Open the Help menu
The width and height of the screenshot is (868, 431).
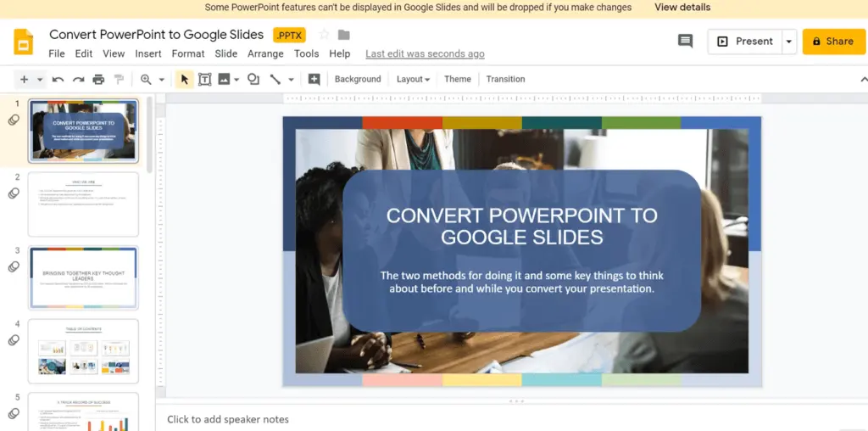point(339,53)
